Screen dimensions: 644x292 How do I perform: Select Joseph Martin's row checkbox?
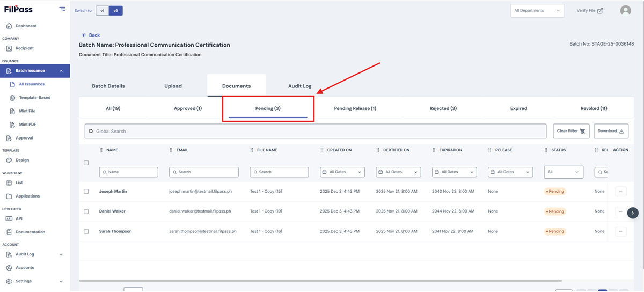86,192
